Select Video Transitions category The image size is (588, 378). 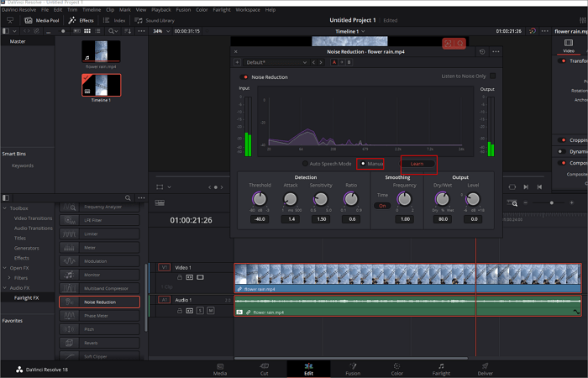pos(33,218)
